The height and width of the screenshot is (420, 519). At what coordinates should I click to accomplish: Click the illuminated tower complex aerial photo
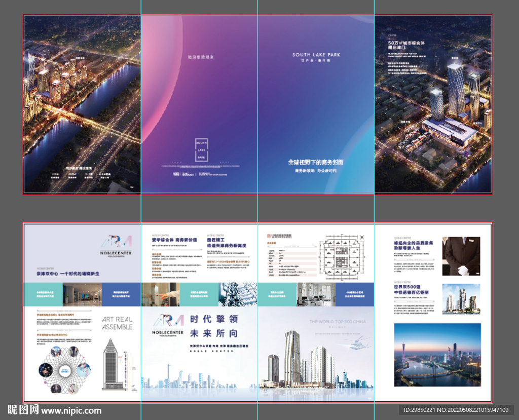[x=433, y=104]
